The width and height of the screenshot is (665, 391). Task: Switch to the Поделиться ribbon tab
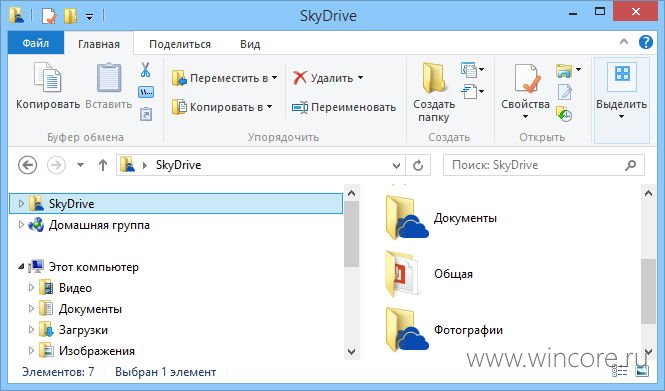(180, 44)
